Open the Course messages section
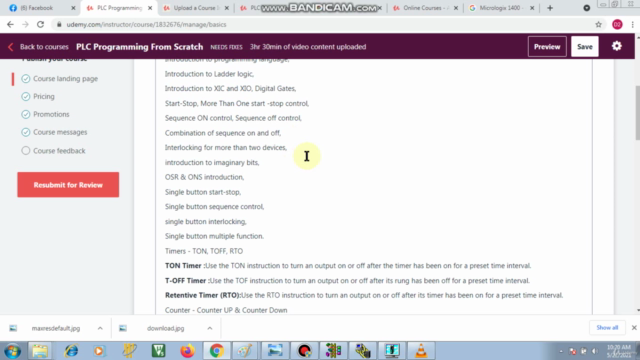Viewport: 640px width, 360px height. tap(60, 132)
